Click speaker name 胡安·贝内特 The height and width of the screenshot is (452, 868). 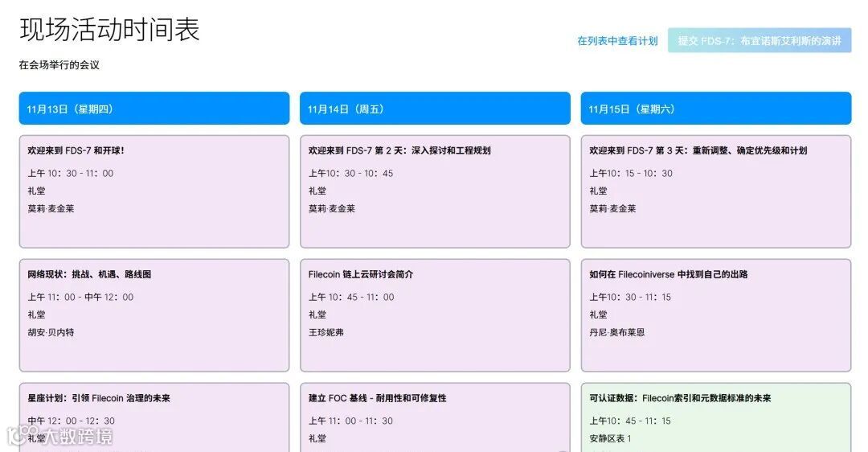pos(51,332)
